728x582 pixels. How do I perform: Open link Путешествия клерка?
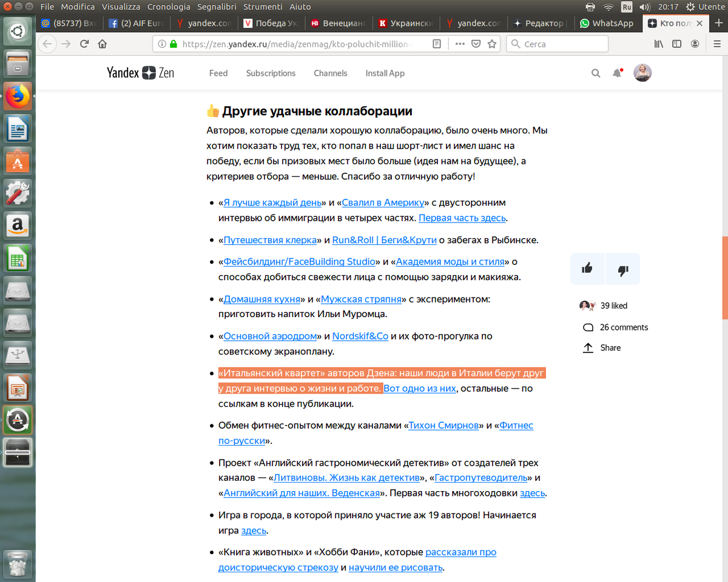click(270, 239)
